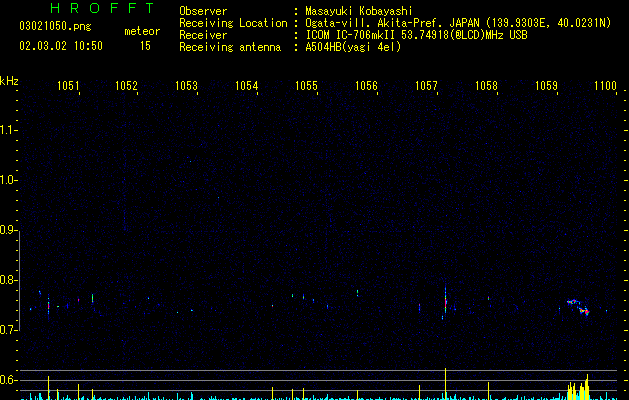Click the date stamp 02.03.02 10:50
629x400 pixels.
(61, 46)
